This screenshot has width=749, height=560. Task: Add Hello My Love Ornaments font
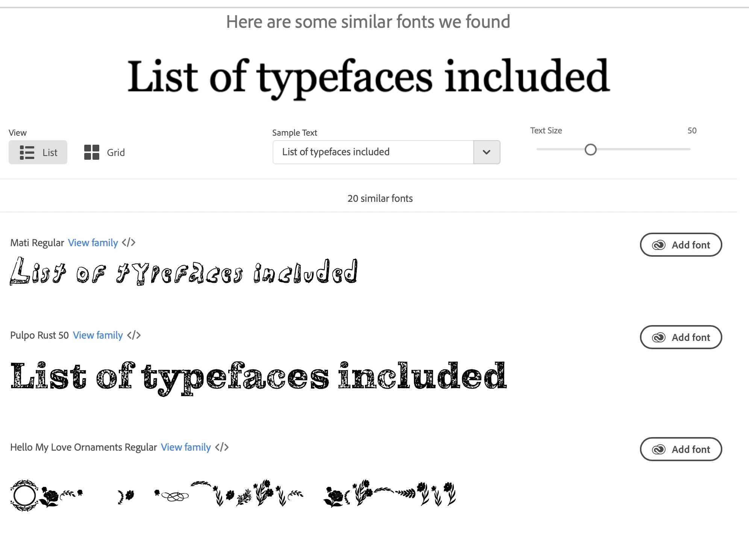681,449
